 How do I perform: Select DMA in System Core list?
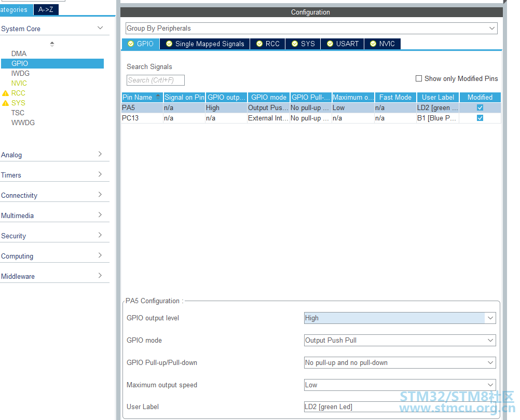pyautogui.click(x=19, y=54)
